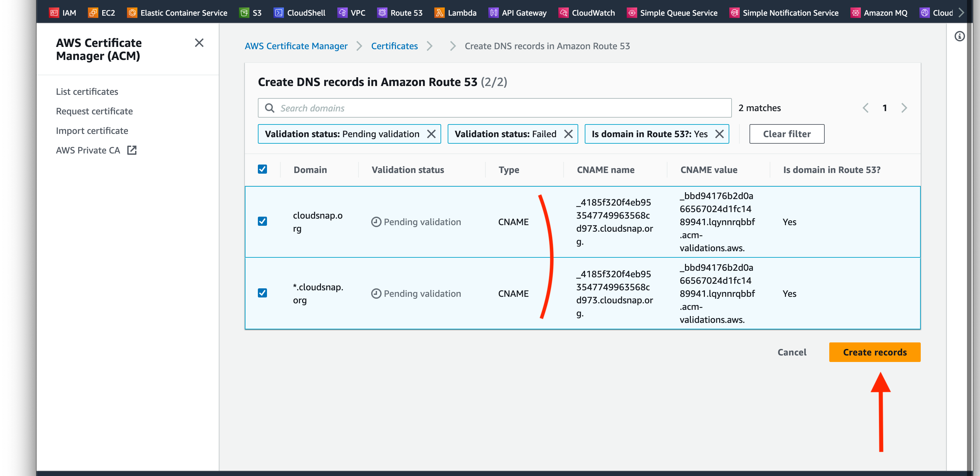The image size is (980, 476).
Task: Remove the Is domain in Route 53 filter
Action: [x=720, y=134]
